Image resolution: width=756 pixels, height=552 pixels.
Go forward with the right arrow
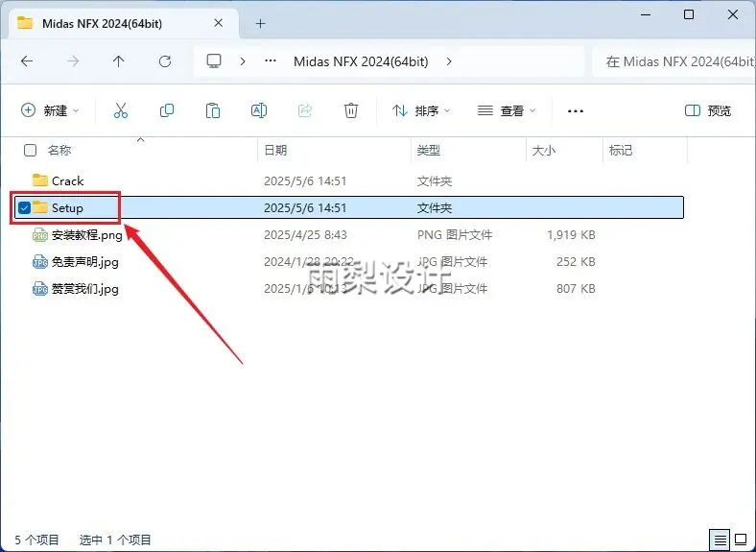click(x=73, y=61)
